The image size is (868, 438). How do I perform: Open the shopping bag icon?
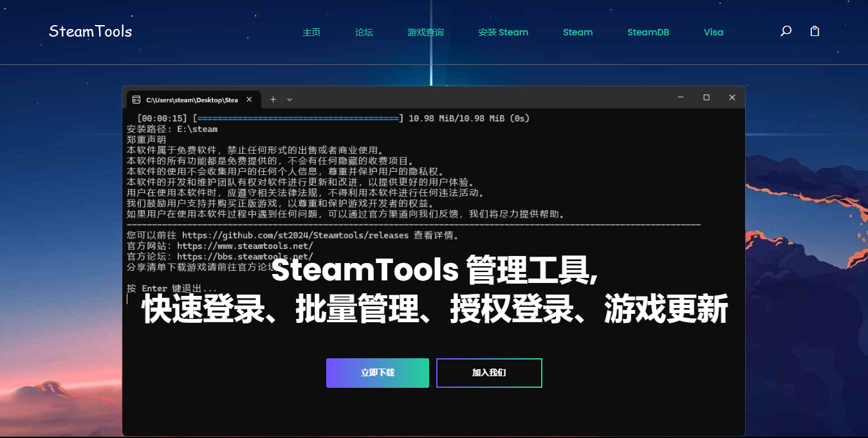(x=815, y=32)
